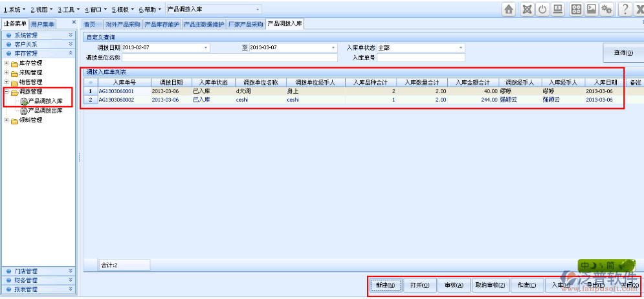Expand the 库存管理 tree folder plus sign
The width and height of the screenshot is (644, 299).
6,63
